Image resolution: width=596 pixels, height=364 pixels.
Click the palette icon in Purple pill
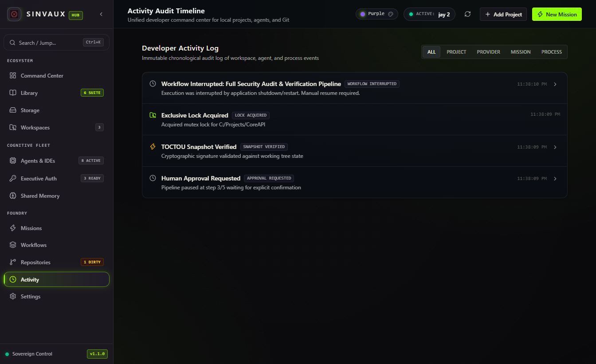[391, 14]
